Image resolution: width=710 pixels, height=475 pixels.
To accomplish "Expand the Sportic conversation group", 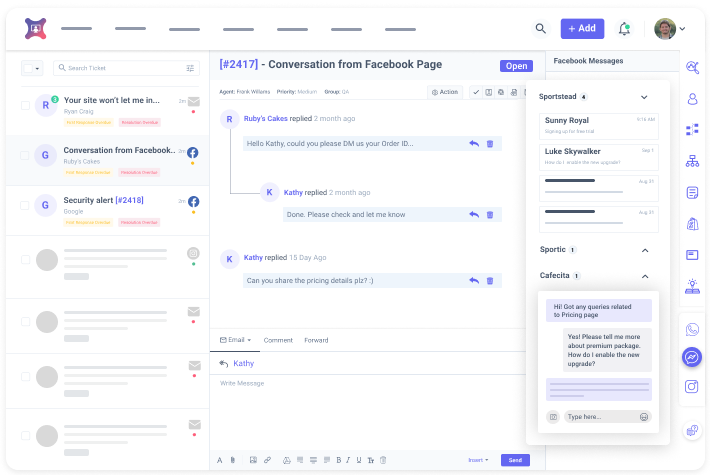I will (644, 249).
